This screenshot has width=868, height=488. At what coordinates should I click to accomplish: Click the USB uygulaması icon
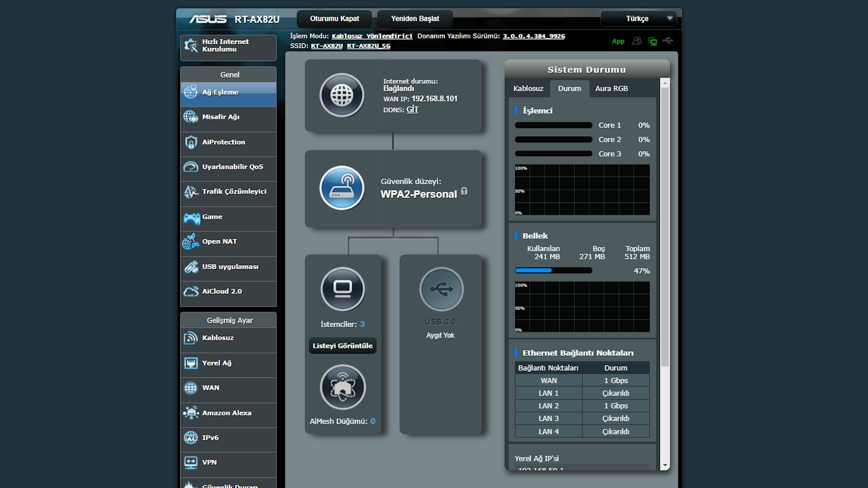point(191,267)
